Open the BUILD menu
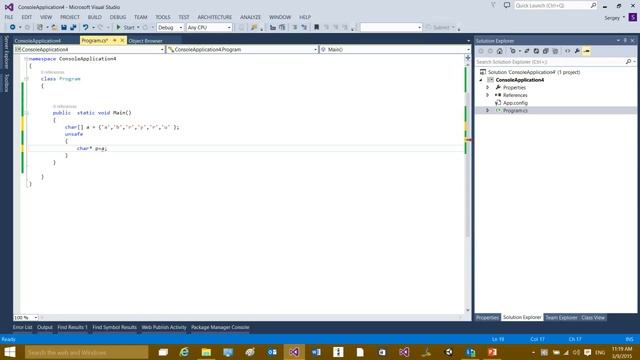The image size is (640, 360). pyautogui.click(x=95, y=17)
